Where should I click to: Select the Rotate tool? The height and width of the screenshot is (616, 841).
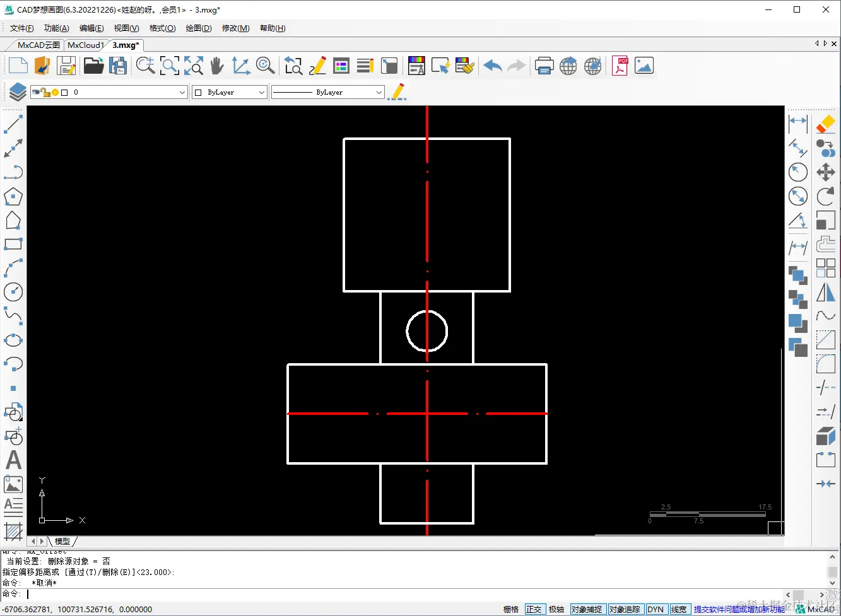(x=826, y=196)
